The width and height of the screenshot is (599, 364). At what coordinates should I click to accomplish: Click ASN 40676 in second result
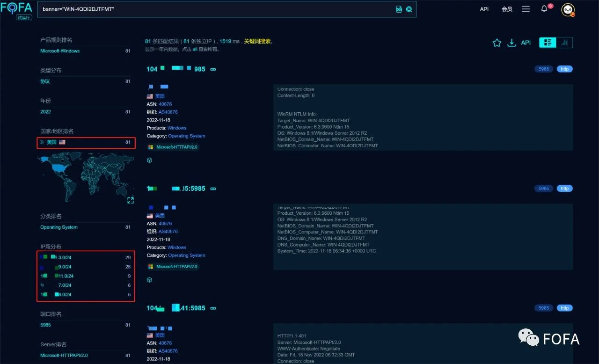165,224
